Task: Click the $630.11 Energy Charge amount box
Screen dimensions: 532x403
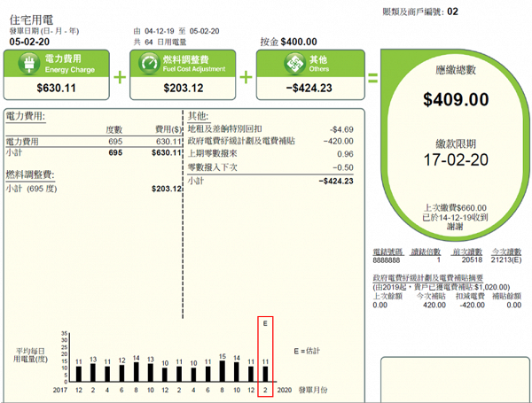Action: click(x=57, y=88)
